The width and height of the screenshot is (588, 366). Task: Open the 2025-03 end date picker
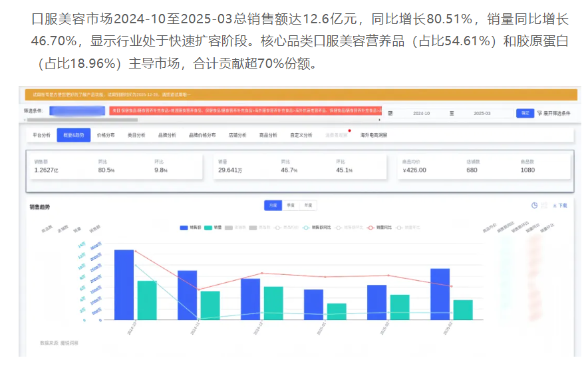(482, 113)
